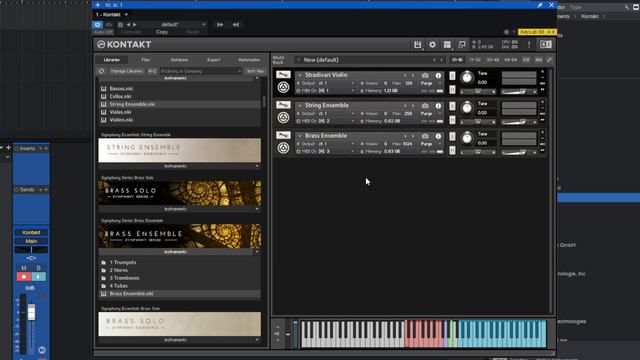
Task: Refresh the libraries list
Action: 102,71
